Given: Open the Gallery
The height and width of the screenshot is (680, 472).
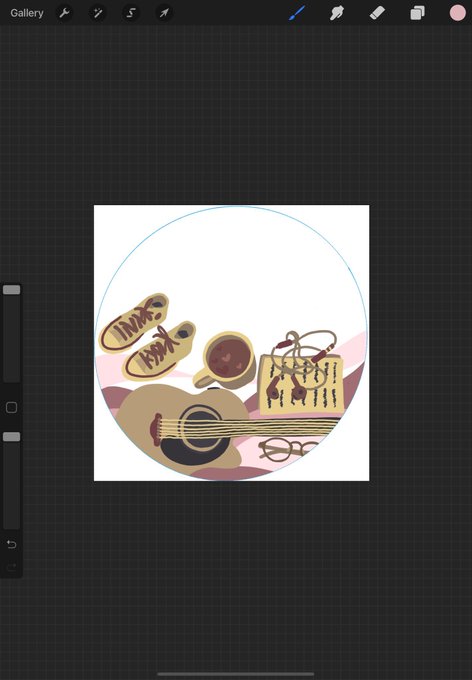Looking at the screenshot, I should pos(26,13).
